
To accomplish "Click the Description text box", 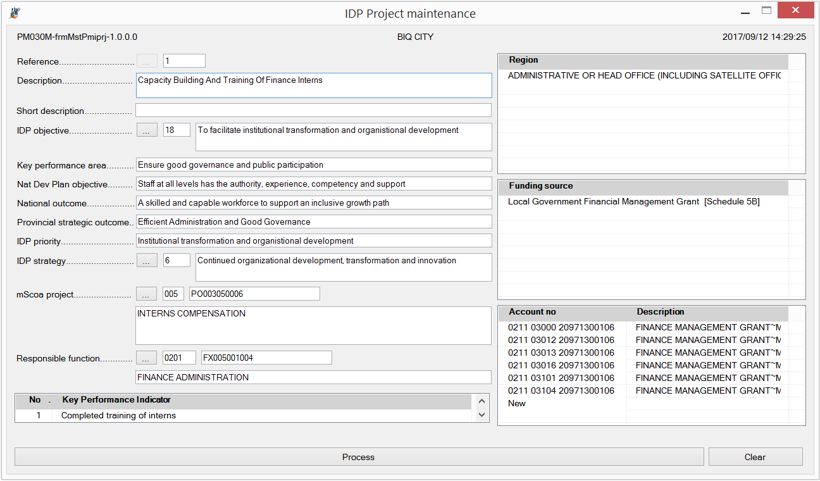I will click(314, 85).
